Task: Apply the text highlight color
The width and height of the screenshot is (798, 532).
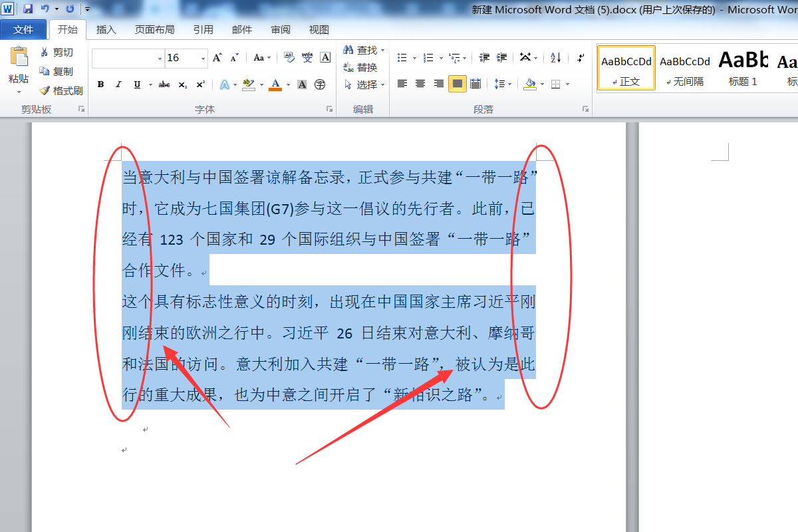Action: [249, 84]
